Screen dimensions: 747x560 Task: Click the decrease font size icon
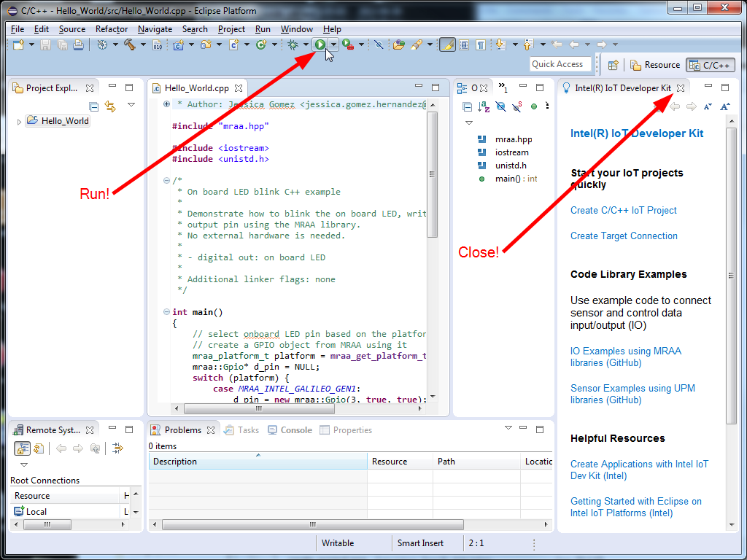coord(708,106)
